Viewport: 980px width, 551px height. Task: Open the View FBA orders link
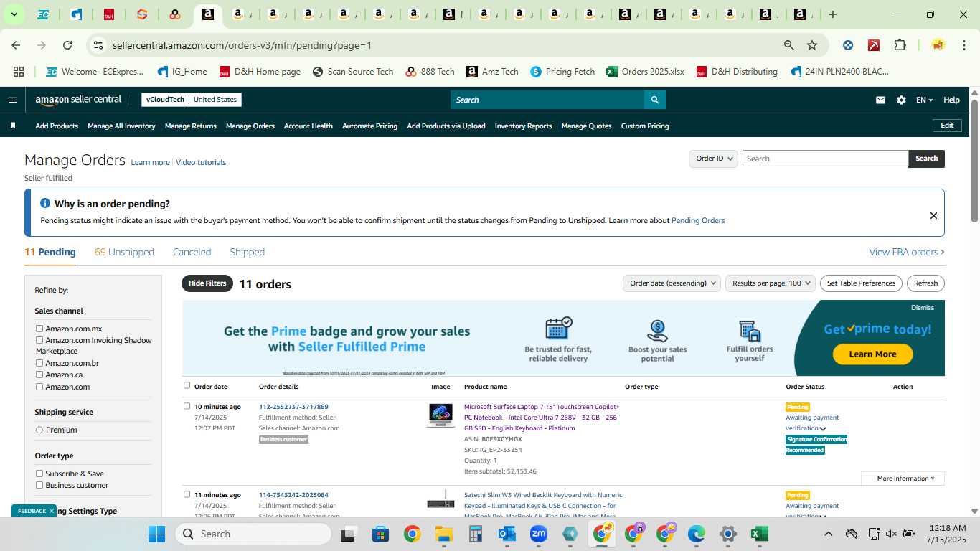pos(907,252)
